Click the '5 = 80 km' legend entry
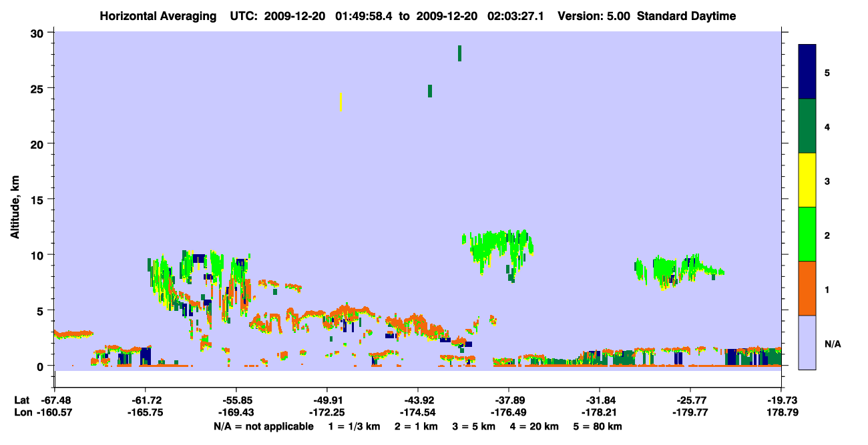This screenshot has width=868, height=445. click(x=599, y=426)
